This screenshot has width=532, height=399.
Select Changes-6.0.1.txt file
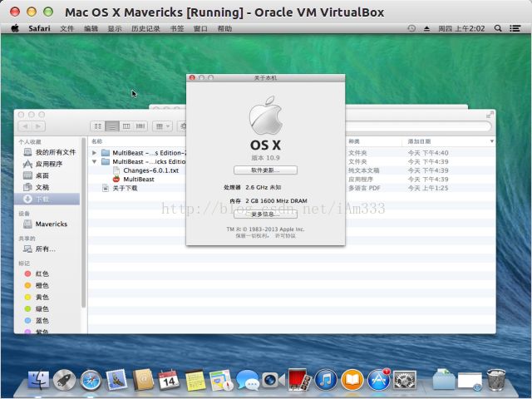(150, 170)
